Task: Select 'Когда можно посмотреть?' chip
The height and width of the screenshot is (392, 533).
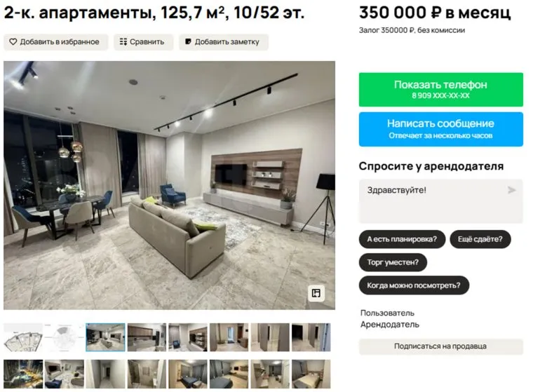Action: tap(414, 285)
